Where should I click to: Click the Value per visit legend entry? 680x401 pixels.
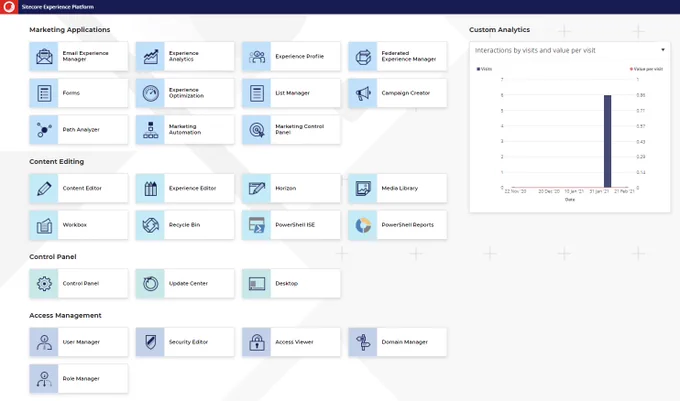pyautogui.click(x=646, y=69)
